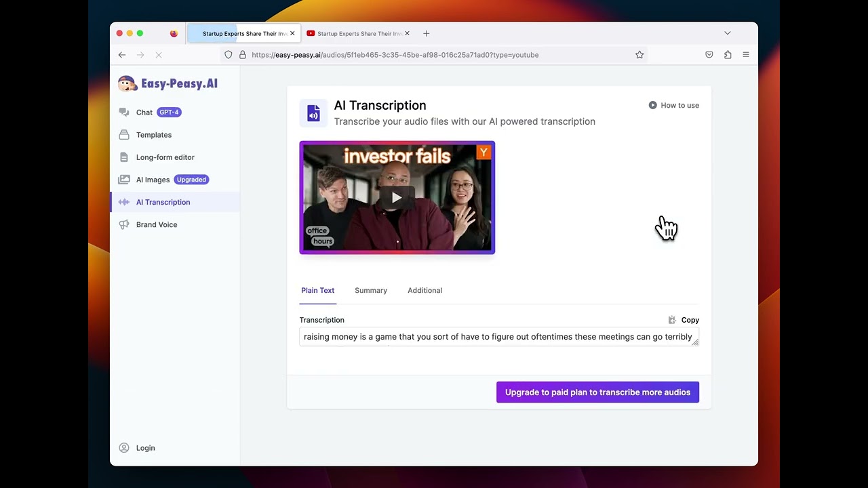Click the Long-form editor document icon
868x488 pixels.
click(123, 157)
